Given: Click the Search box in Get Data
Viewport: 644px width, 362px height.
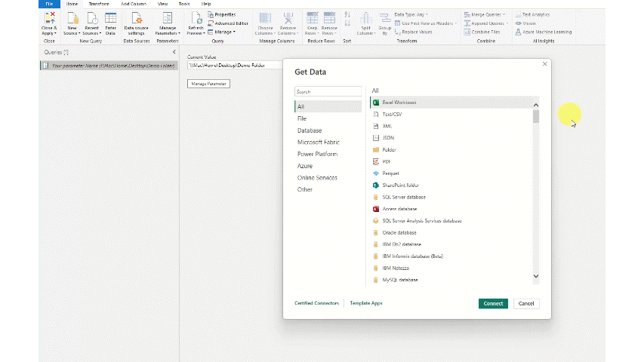Looking at the screenshot, I should tap(328, 92).
